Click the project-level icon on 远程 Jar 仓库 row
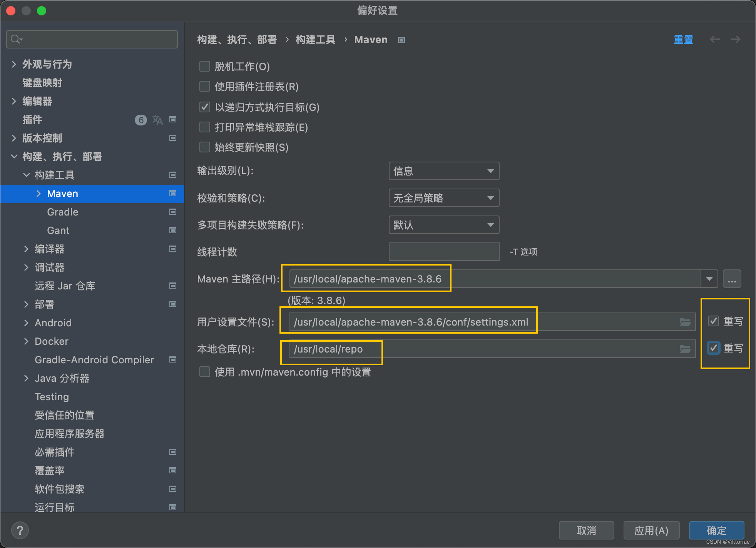 click(173, 286)
